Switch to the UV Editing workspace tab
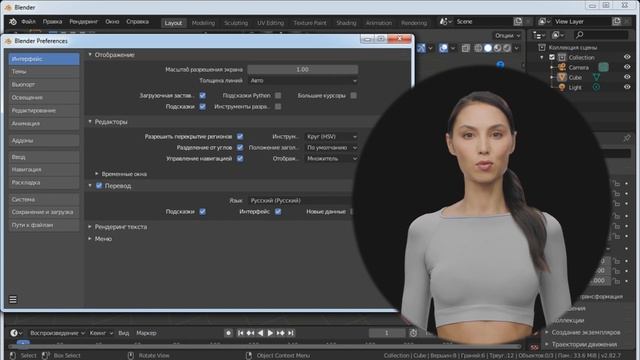The height and width of the screenshot is (360, 640). pos(270,23)
